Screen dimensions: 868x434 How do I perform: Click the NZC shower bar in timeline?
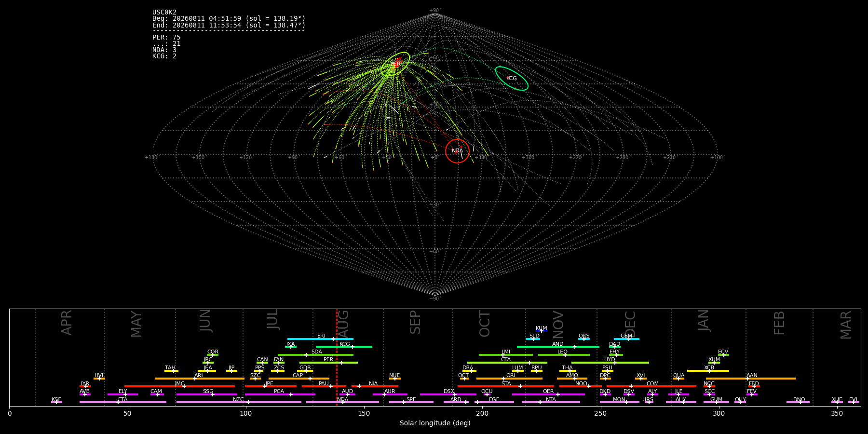coord(239,402)
